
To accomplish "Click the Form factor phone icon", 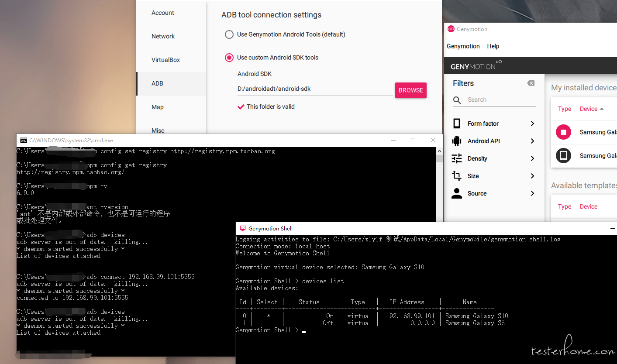I will coord(457,124).
